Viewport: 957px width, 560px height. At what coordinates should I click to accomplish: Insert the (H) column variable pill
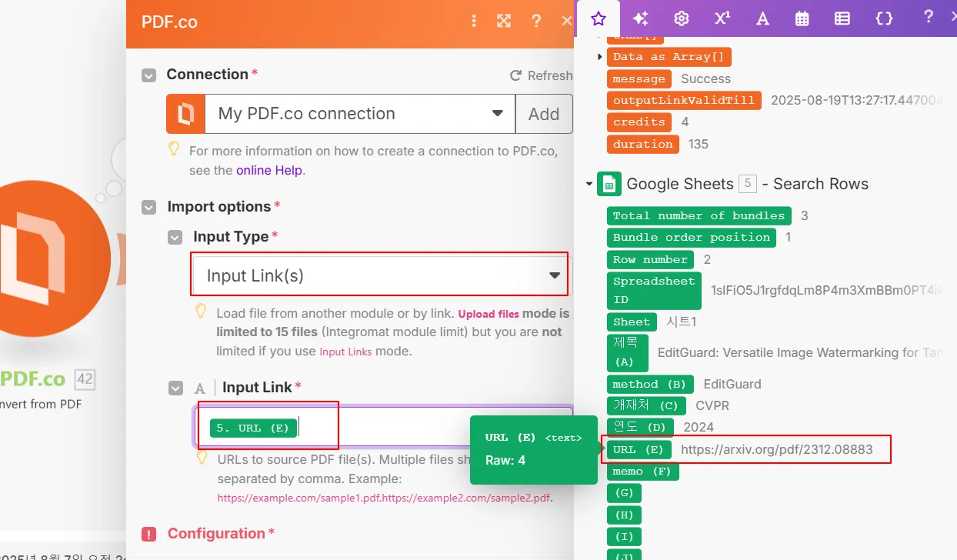click(x=624, y=515)
